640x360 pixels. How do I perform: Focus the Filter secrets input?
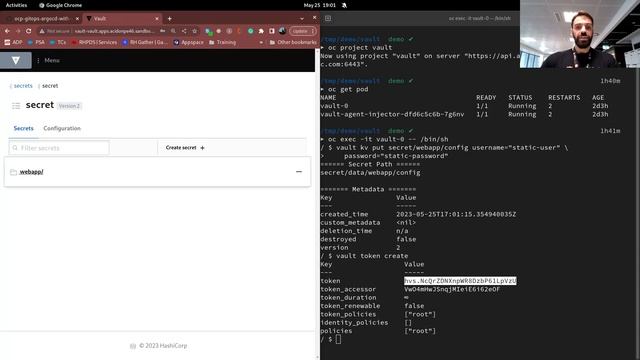[x=59, y=148]
